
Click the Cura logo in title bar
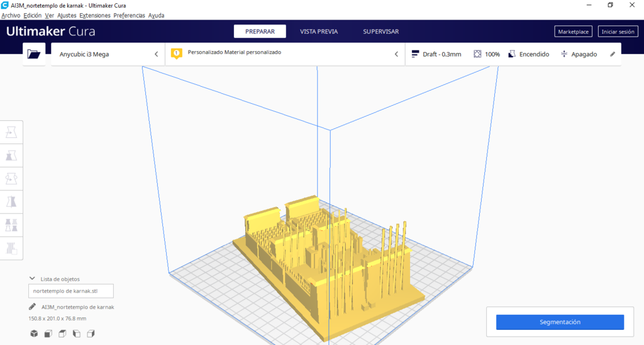coord(4,5)
